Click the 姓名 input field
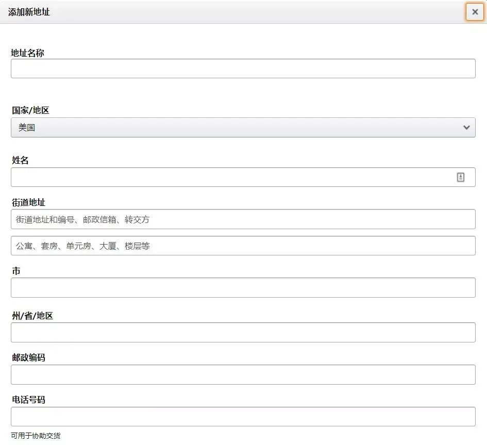Screen dimensions: 487x448 (x=243, y=177)
